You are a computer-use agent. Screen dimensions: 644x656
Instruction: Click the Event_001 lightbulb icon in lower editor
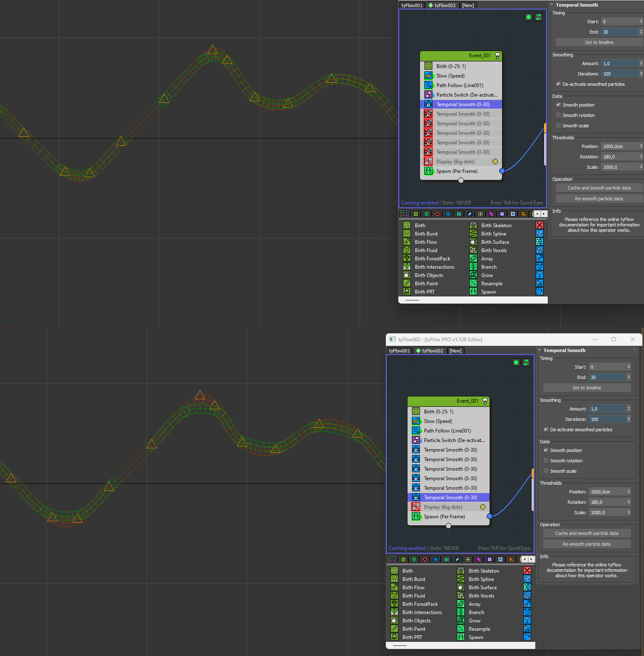point(485,401)
